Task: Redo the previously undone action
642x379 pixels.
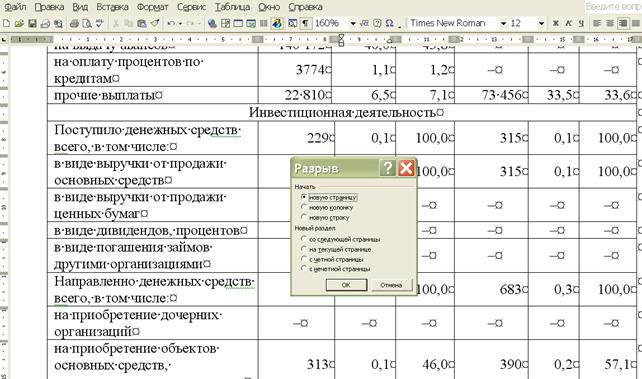Action: [x=190, y=24]
